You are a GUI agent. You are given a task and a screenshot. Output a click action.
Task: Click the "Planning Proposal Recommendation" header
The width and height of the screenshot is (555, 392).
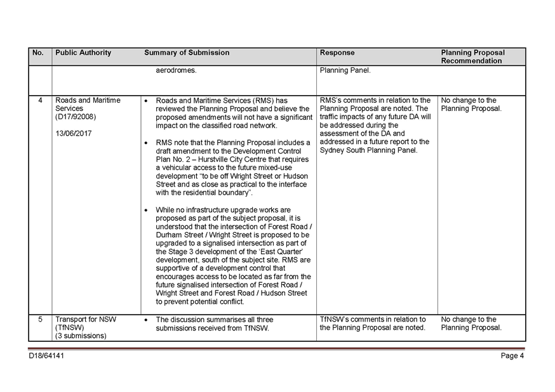point(472,56)
